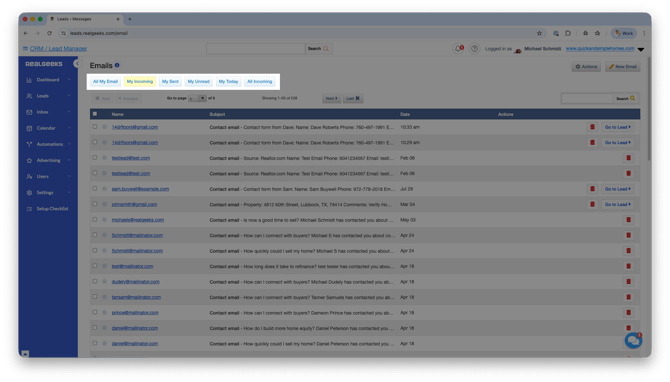Toggle the select-all checkbox in table header
Viewport: 670px width, 382px height.
(95, 114)
